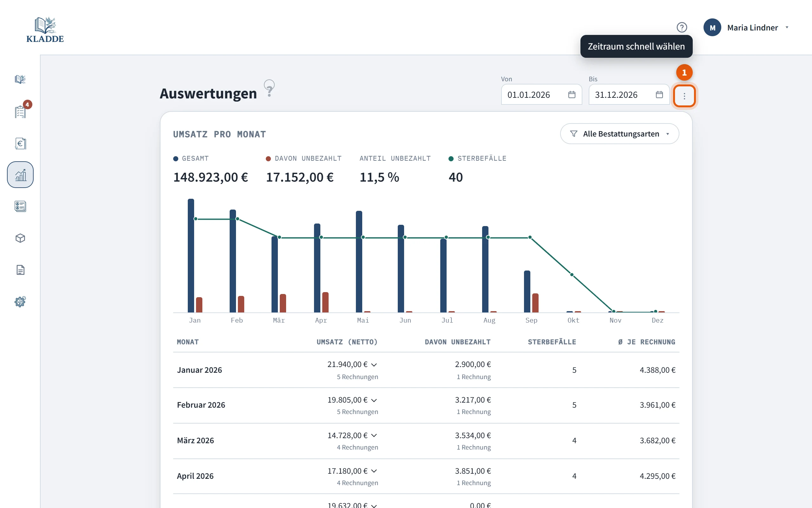Click the April 2026 row label
This screenshot has width=812, height=508.
(x=195, y=476)
